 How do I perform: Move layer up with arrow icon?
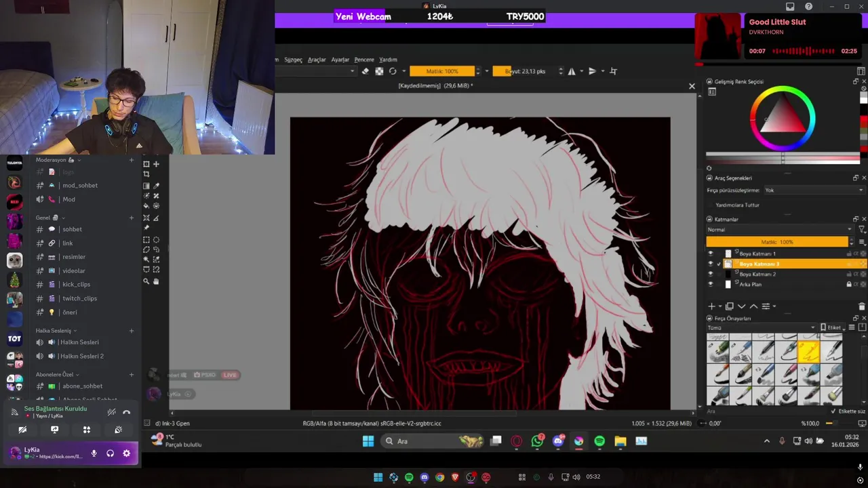tap(753, 306)
